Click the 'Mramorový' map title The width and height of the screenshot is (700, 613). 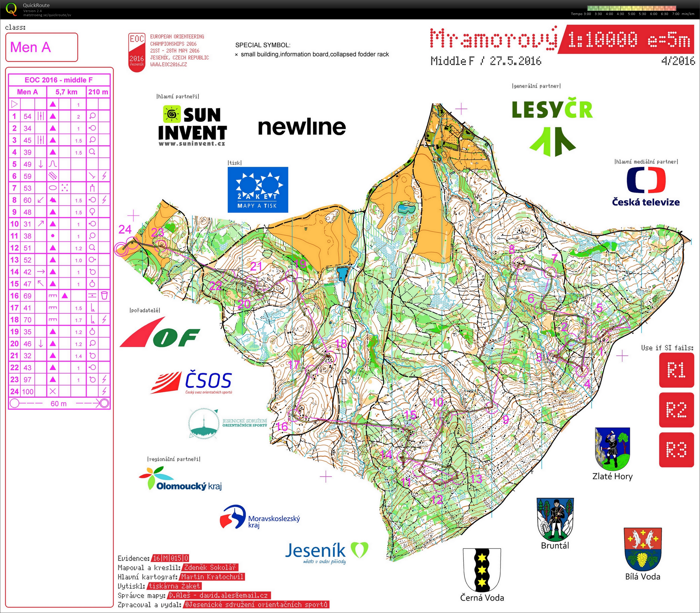coord(493,38)
